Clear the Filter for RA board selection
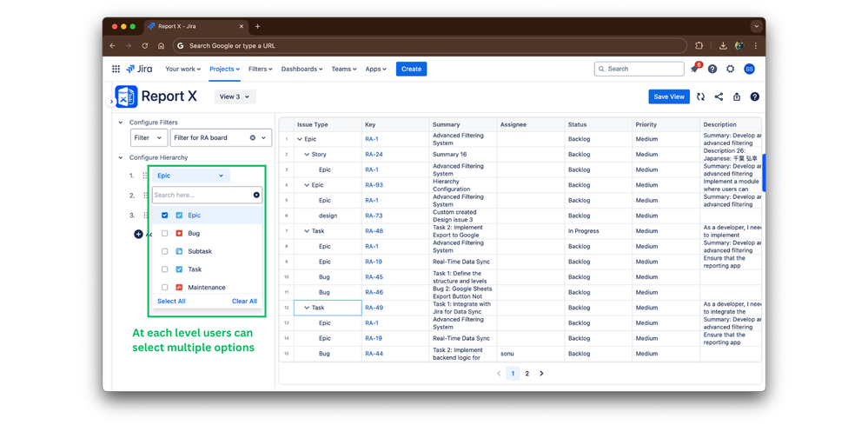This screenshot has height=425, width=868. click(253, 138)
